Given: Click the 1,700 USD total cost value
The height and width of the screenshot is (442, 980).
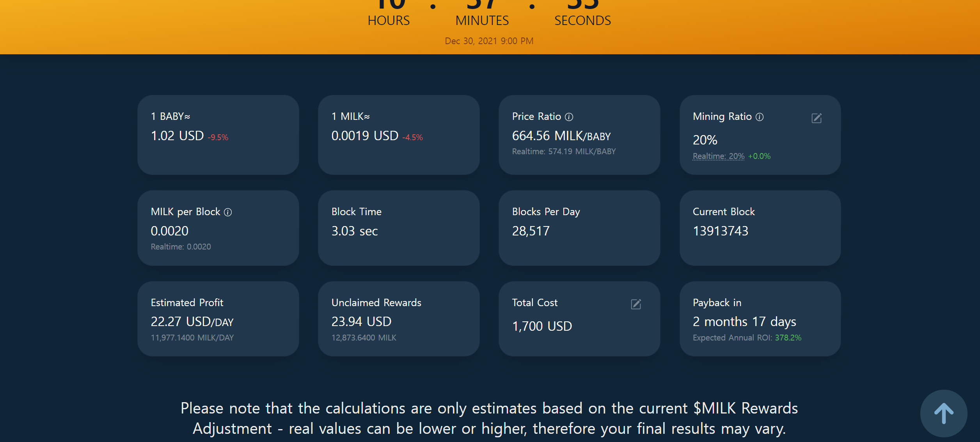Looking at the screenshot, I should [542, 326].
